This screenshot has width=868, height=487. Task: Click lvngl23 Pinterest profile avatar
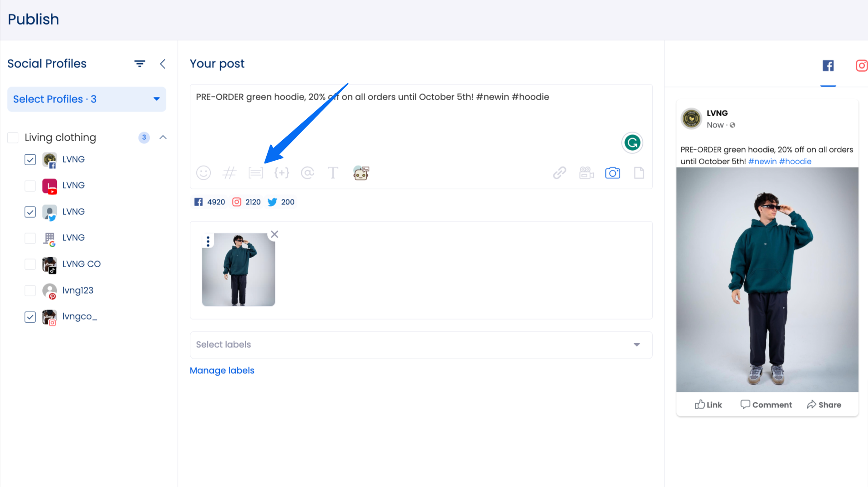point(50,291)
